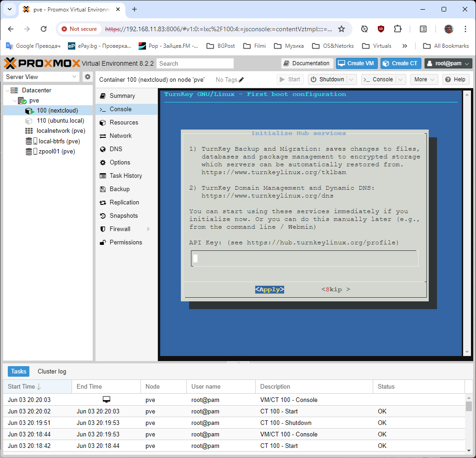Viewport: 476px width, 458px height.
Task: Open the BGPost bookmark folder
Action: tap(221, 46)
